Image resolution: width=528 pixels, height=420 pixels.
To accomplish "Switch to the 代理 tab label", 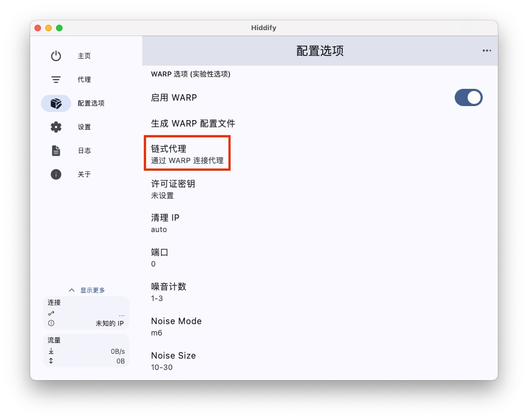I will pos(84,80).
